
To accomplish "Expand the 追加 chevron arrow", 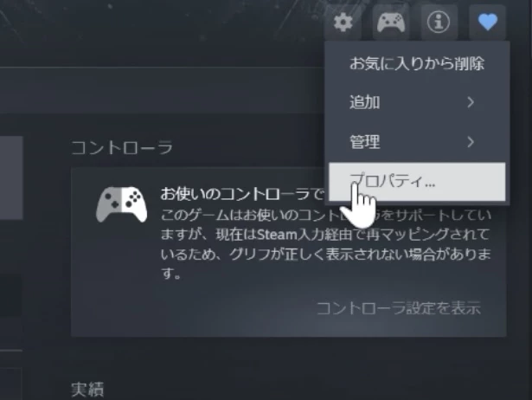I will (x=471, y=102).
